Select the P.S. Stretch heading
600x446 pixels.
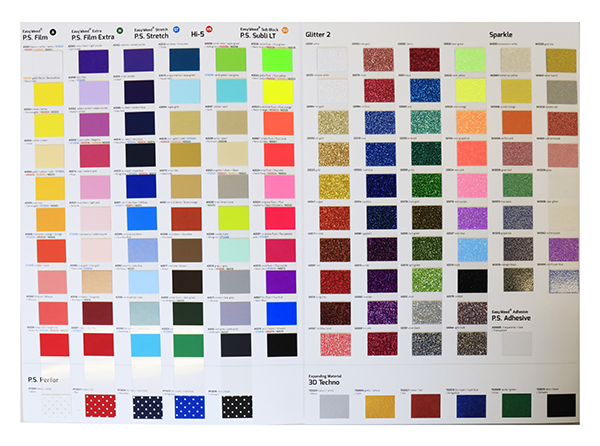151,36
